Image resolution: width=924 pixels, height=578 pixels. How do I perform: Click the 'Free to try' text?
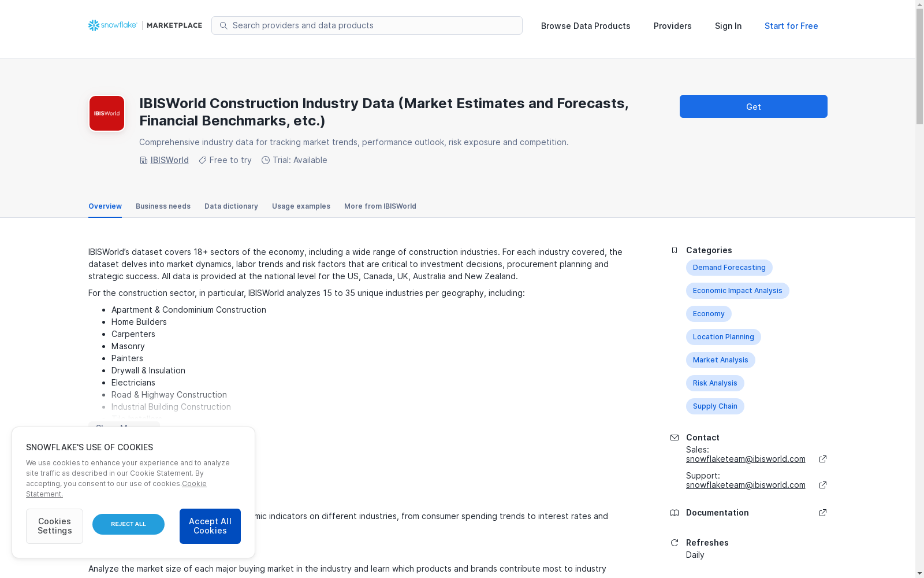[230, 160]
